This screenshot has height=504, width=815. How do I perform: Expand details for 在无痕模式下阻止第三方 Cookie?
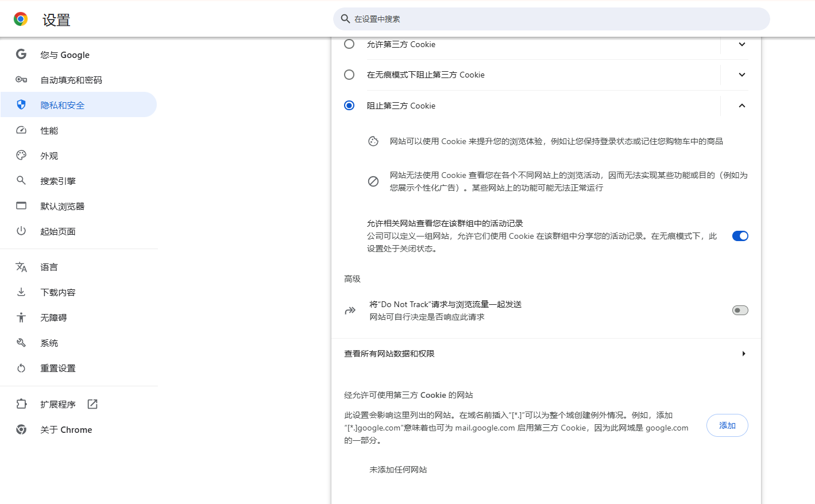742,75
